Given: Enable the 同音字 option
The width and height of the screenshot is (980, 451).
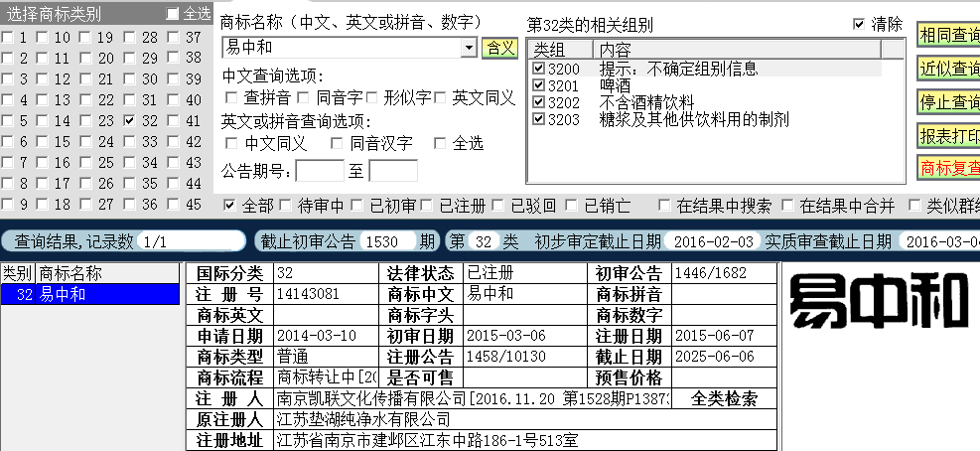Looking at the screenshot, I should [303, 97].
